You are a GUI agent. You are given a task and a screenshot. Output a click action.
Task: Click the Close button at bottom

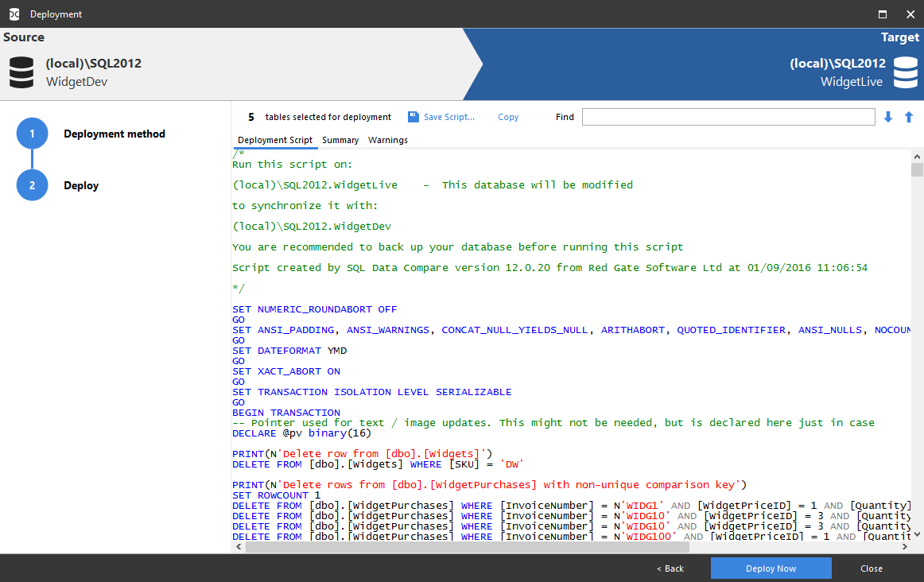point(872,568)
